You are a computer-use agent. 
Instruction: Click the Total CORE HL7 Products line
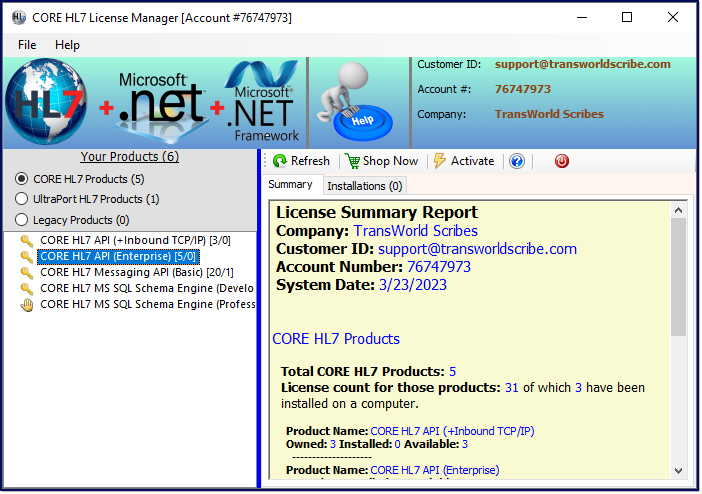pyautogui.click(x=368, y=372)
